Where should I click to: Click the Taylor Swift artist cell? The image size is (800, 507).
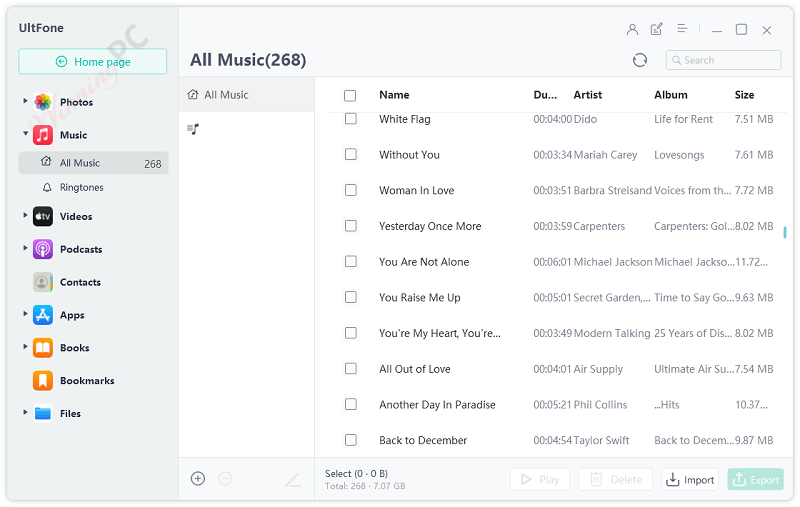[601, 441]
